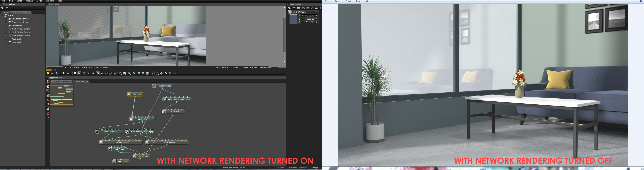This screenshot has width=644, height=170.
Task: Click the colored cube icon in render toolbar
Action: (57, 73)
